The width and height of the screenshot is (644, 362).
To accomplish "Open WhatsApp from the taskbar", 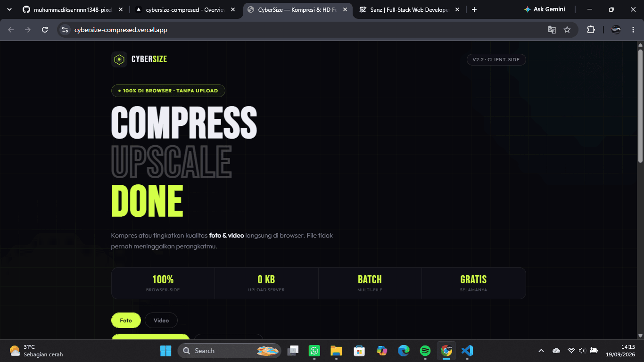I will (x=314, y=351).
